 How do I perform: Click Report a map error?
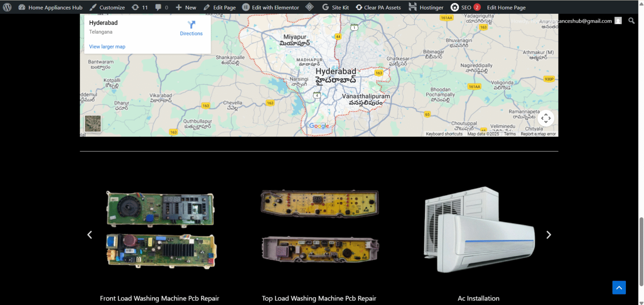[538, 133]
